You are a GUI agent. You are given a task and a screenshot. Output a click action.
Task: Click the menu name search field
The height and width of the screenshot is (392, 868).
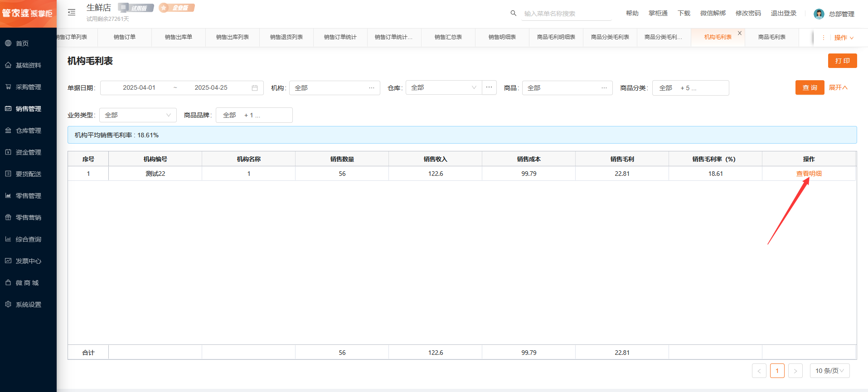pyautogui.click(x=567, y=14)
